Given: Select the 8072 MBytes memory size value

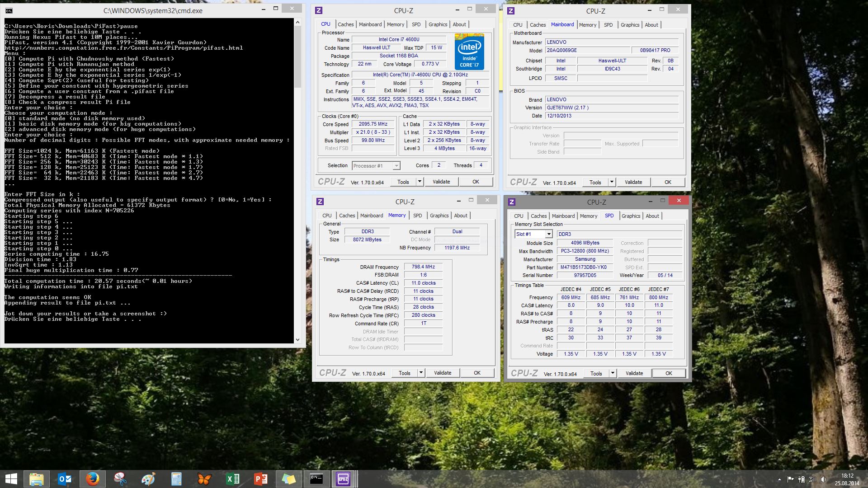Looking at the screenshot, I should coord(367,239).
